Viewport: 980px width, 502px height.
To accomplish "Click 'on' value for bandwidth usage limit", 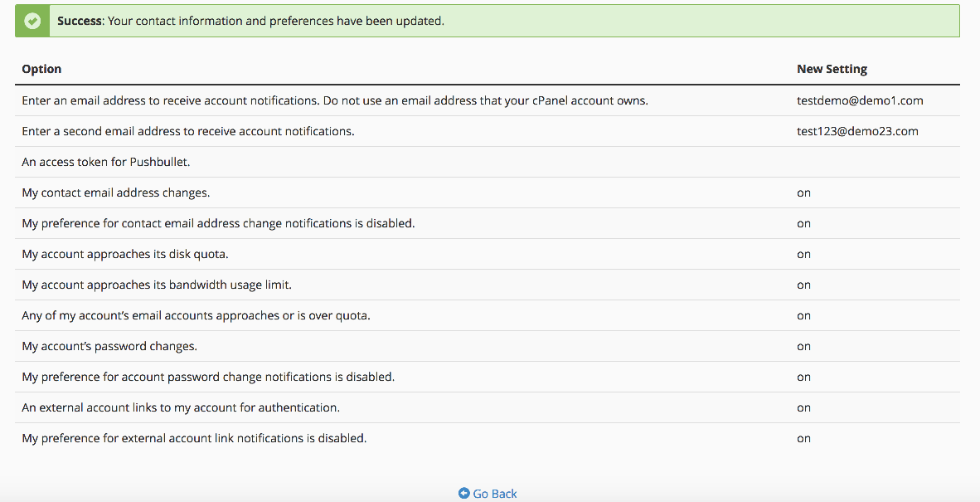I will click(x=803, y=285).
